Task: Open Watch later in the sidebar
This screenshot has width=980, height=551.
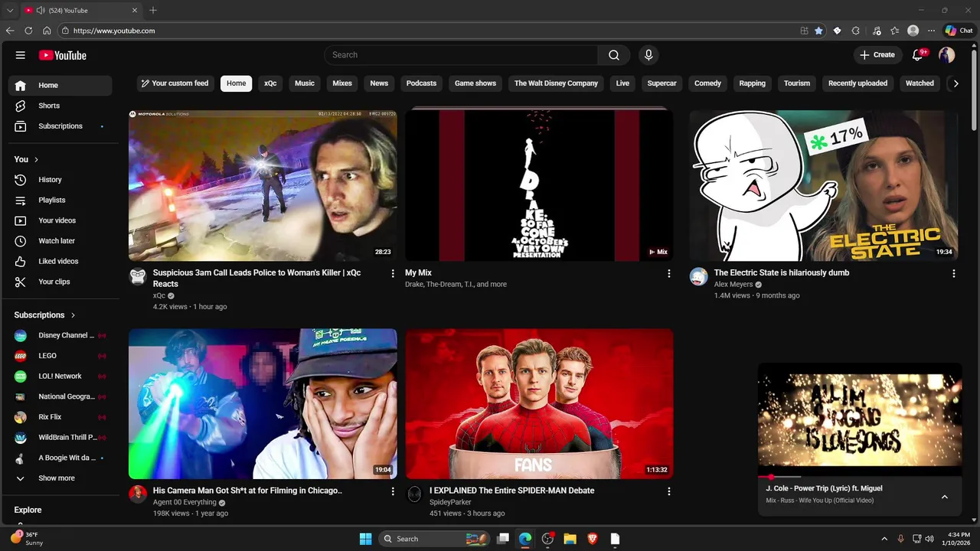Action: tap(60, 241)
